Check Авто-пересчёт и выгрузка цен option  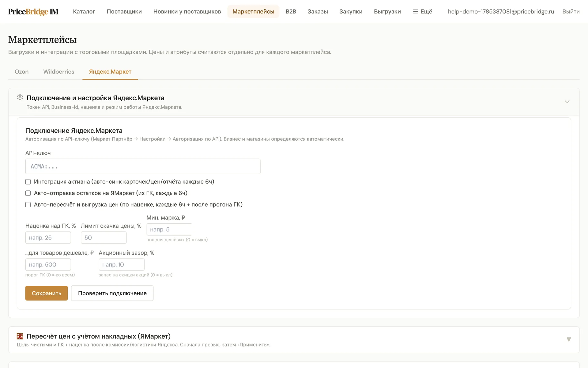click(x=28, y=205)
